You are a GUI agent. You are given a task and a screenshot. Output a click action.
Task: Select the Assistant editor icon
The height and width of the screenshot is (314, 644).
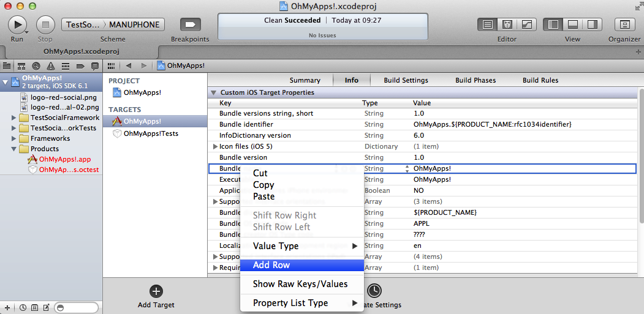507,24
